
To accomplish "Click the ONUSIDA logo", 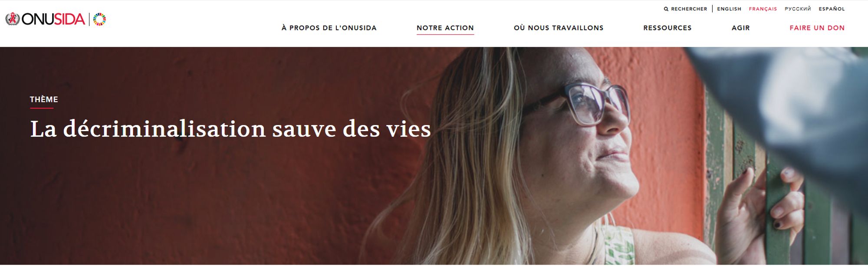I will pos(45,19).
